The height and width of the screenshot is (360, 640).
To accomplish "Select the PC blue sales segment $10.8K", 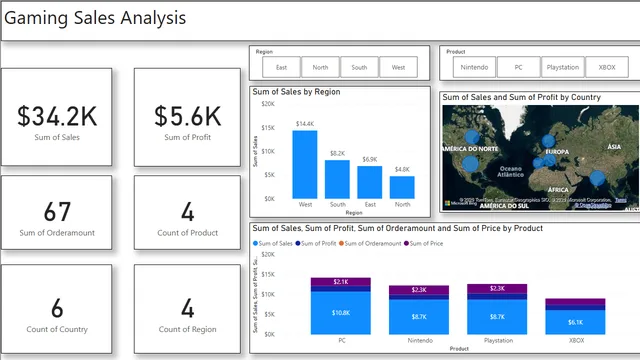I will tap(341, 313).
